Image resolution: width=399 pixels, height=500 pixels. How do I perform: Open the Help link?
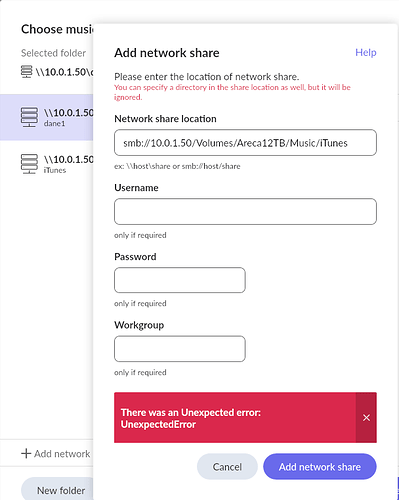pos(366,52)
